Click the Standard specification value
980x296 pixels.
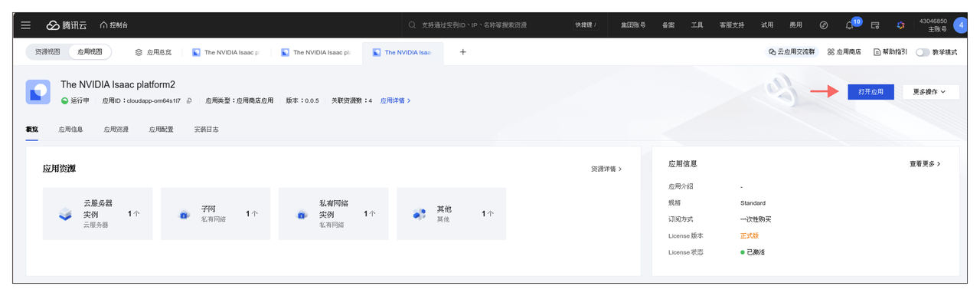point(753,203)
